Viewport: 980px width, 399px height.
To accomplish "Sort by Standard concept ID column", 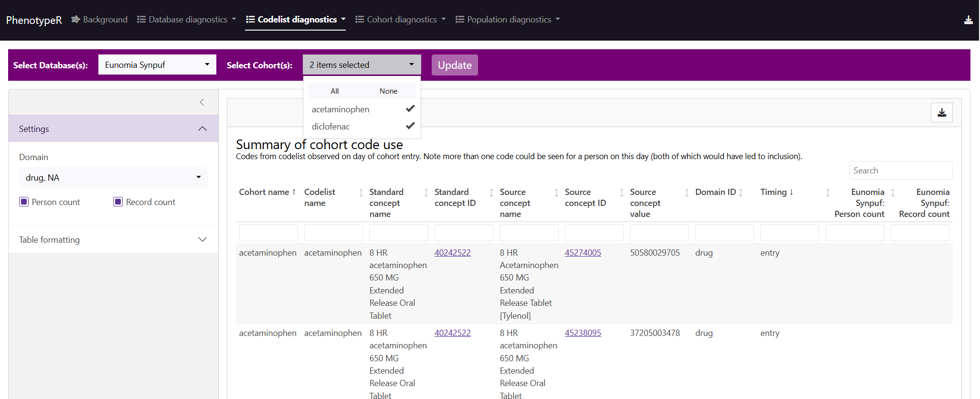I will [x=491, y=193].
